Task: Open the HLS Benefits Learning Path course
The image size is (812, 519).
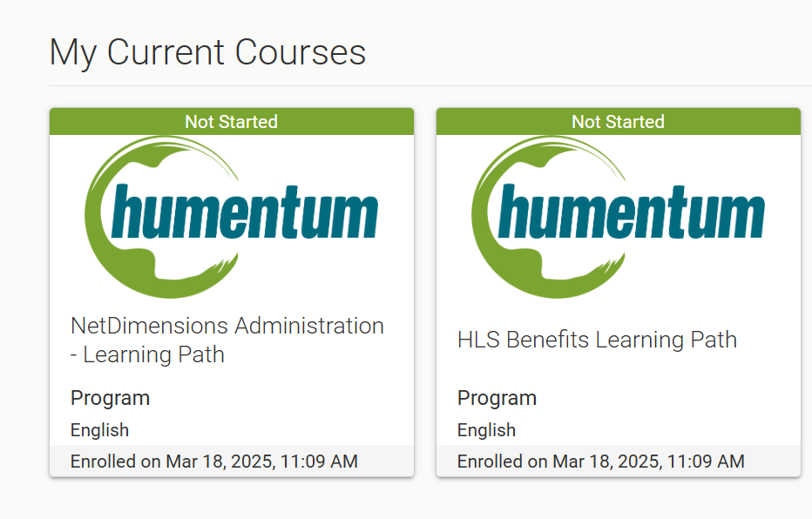Action: click(597, 340)
